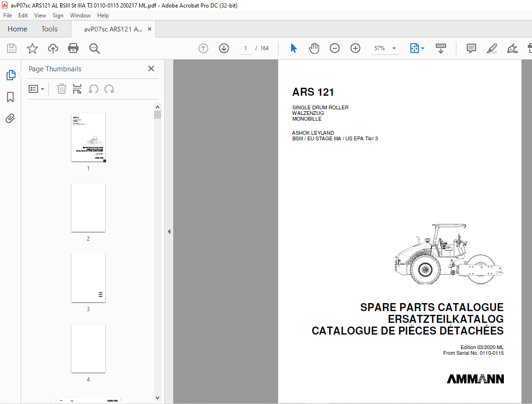
Task: Go to next page arrow
Action: pyautogui.click(x=224, y=48)
